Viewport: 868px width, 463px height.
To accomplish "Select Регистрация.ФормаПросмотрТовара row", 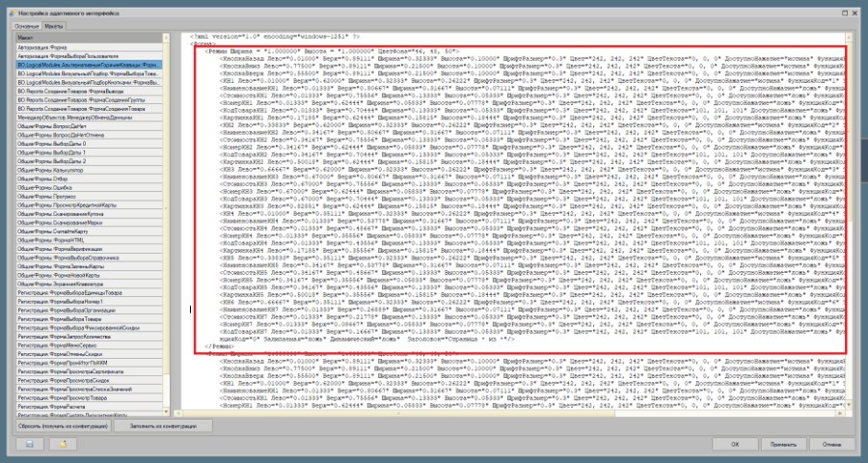I will [89, 398].
